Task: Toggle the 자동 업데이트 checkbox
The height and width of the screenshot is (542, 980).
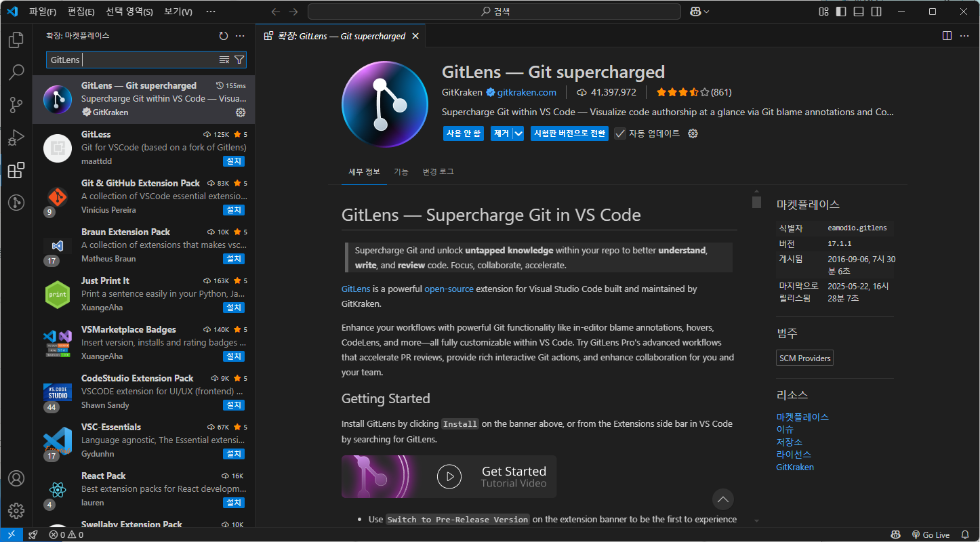Action: (x=620, y=133)
